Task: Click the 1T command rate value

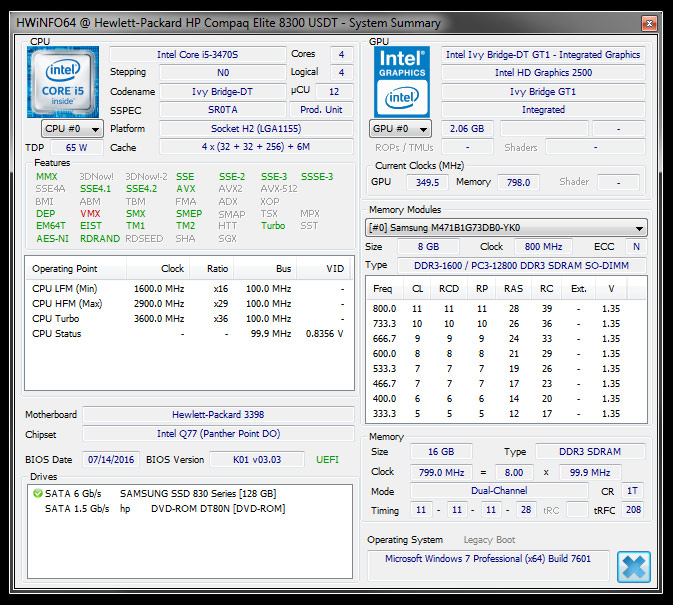Action: (633, 491)
